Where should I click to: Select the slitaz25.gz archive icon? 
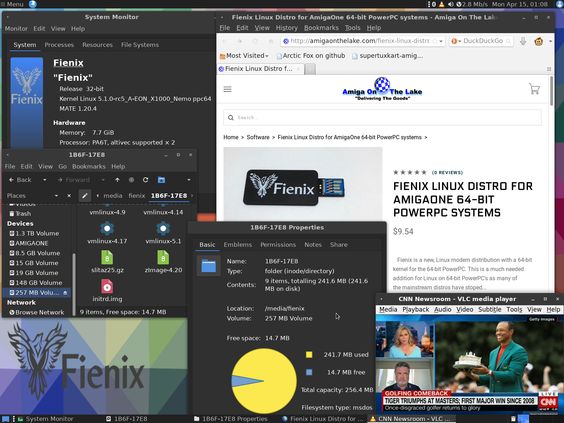(x=107, y=258)
